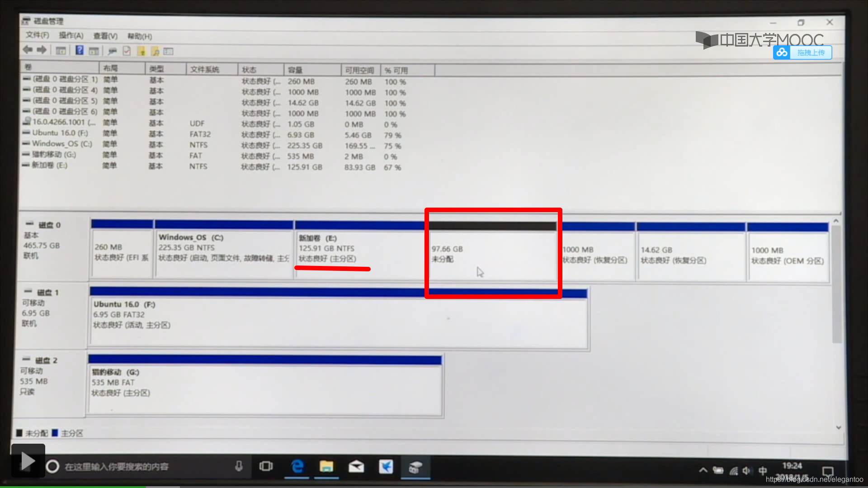Click the 拖拽上传 upload button
868x488 pixels.
pyautogui.click(x=811, y=52)
